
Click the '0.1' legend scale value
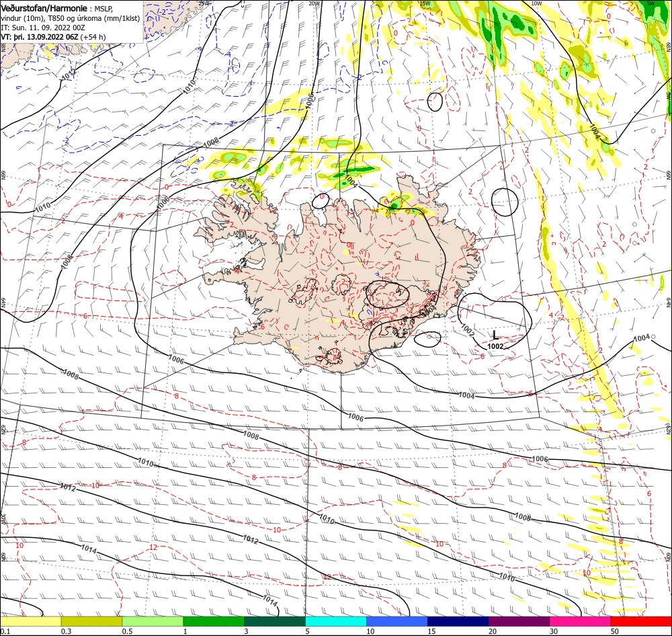pyautogui.click(x=5, y=631)
